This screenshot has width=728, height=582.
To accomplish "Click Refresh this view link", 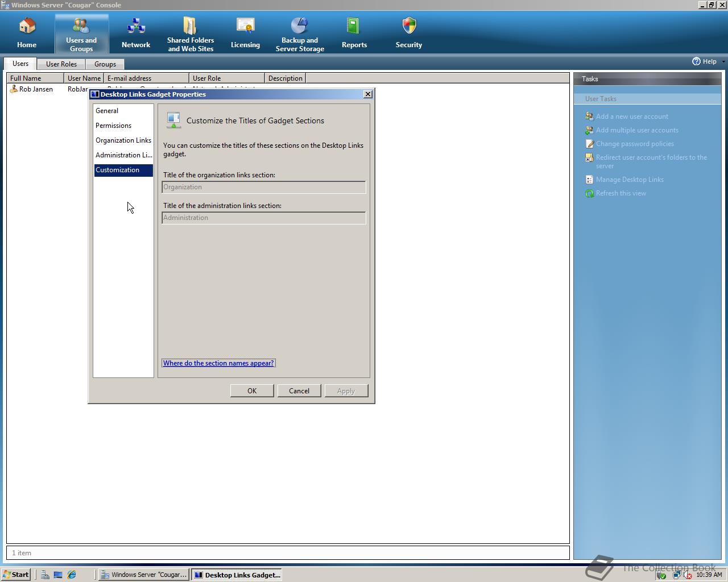I will pos(621,193).
